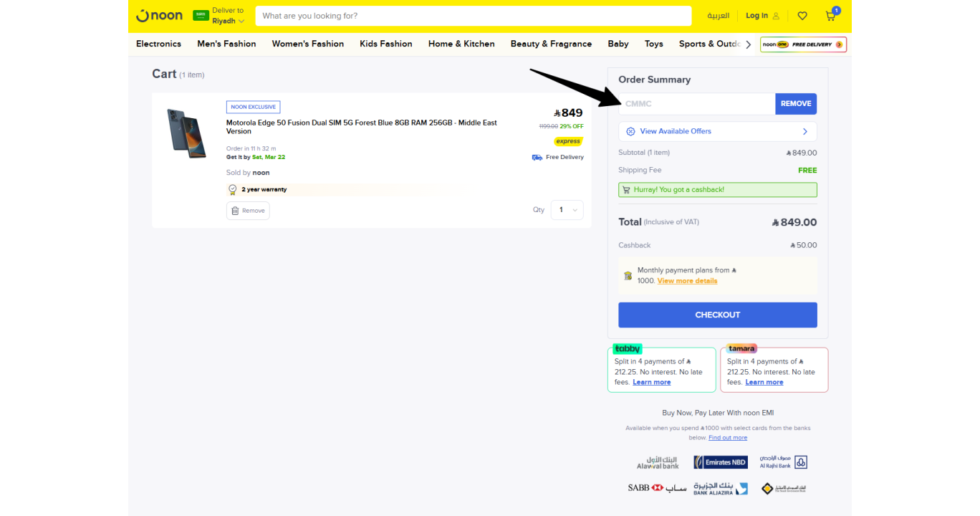980x516 pixels.
Task: Click the express badge
Action: pyautogui.click(x=568, y=141)
